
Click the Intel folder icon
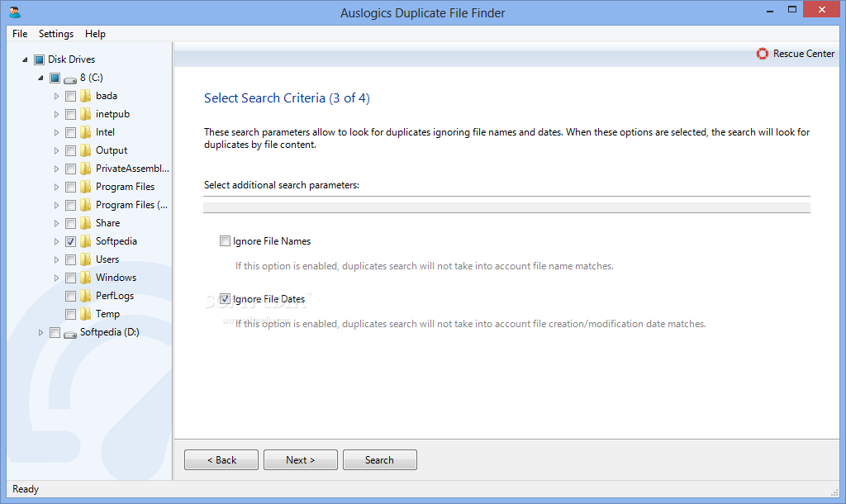[x=85, y=132]
